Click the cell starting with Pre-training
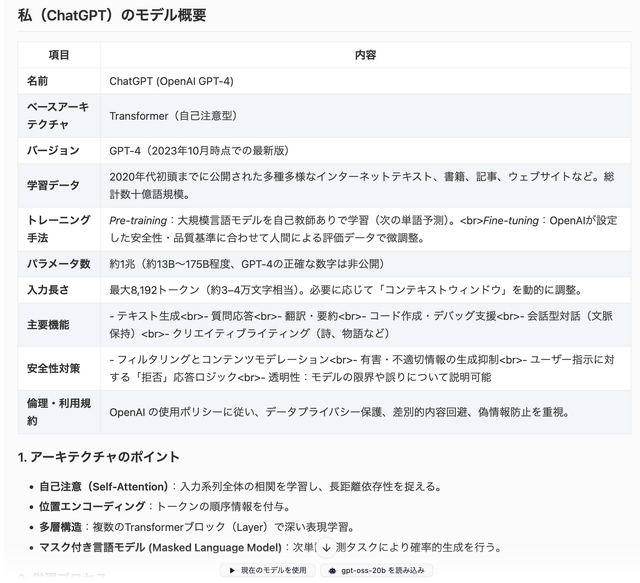The image size is (640, 583). 365,229
